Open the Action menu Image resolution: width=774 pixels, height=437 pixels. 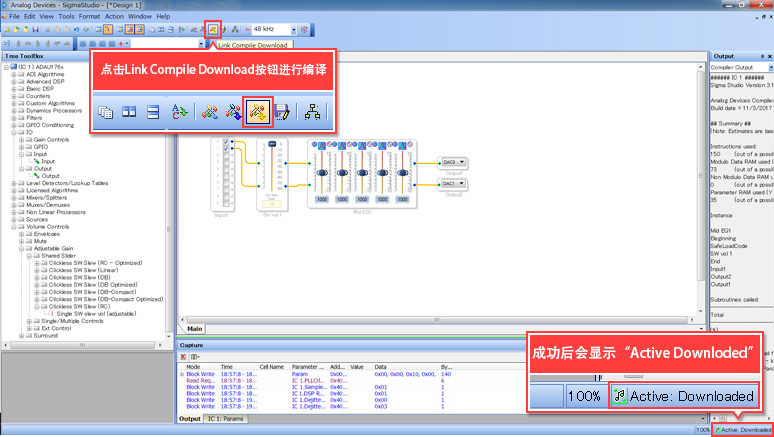[x=114, y=16]
